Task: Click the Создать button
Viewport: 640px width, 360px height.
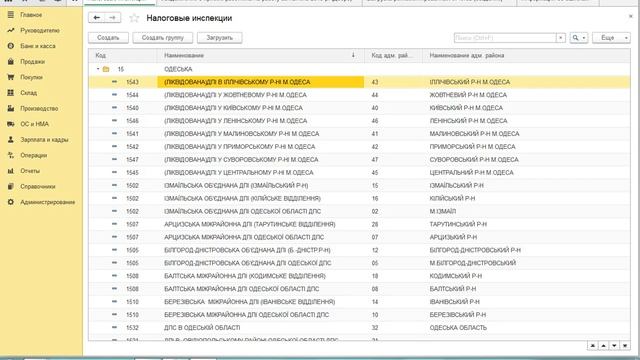Action: pyautogui.click(x=108, y=38)
